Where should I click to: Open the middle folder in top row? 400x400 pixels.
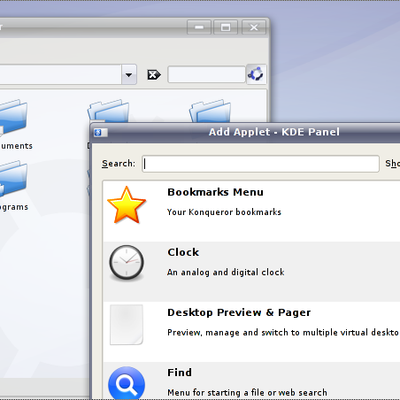click(x=109, y=111)
